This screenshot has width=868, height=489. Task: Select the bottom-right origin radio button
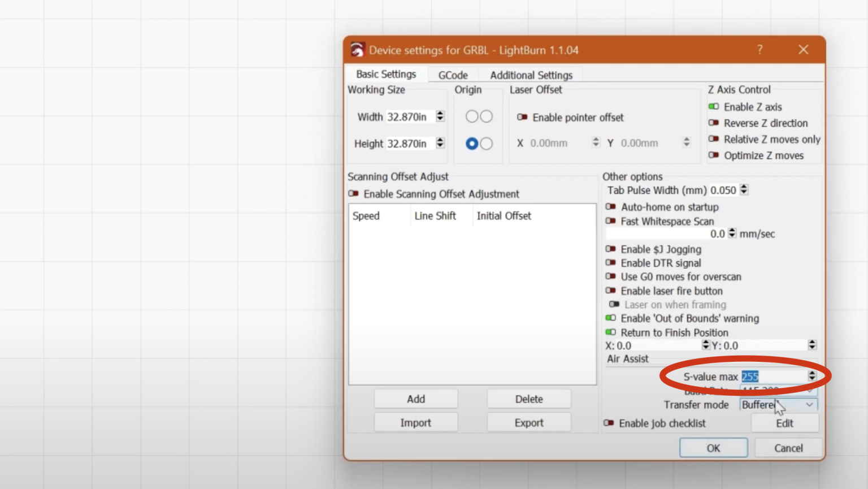coord(487,144)
